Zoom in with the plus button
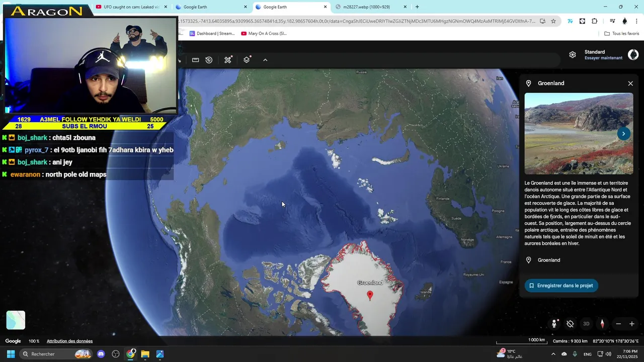Viewport: 644px width, 362px height. point(632,324)
